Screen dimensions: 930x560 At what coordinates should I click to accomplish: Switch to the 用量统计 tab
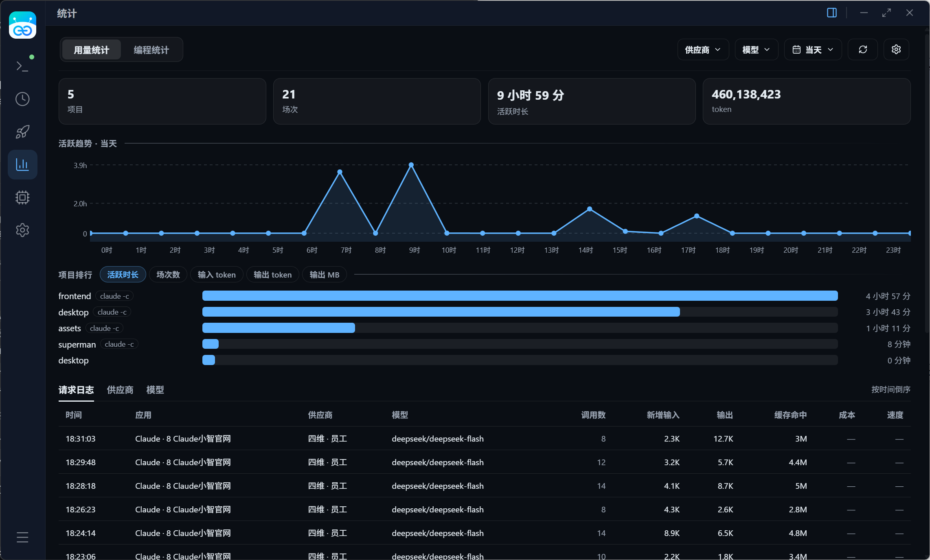[92, 50]
